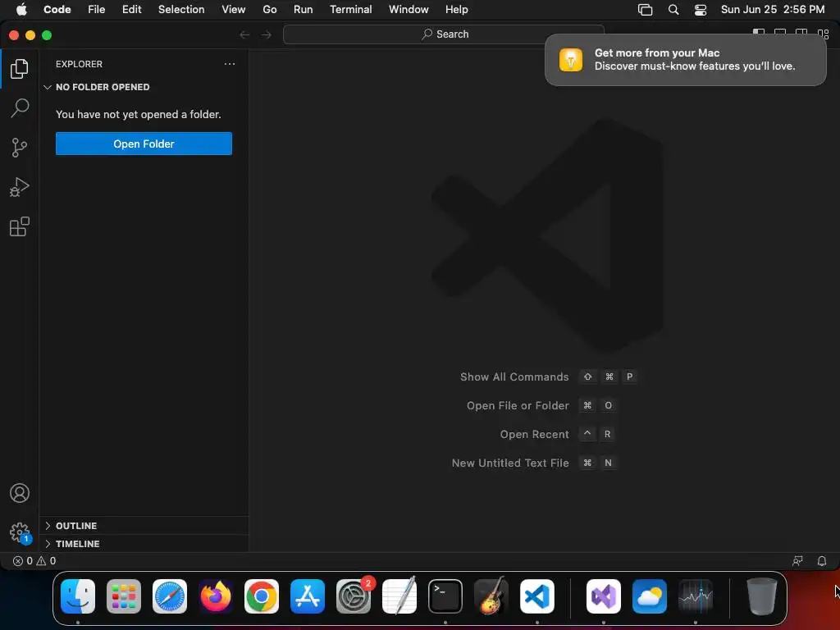Click the date and time in menu bar
The image size is (840, 630).
click(x=773, y=10)
